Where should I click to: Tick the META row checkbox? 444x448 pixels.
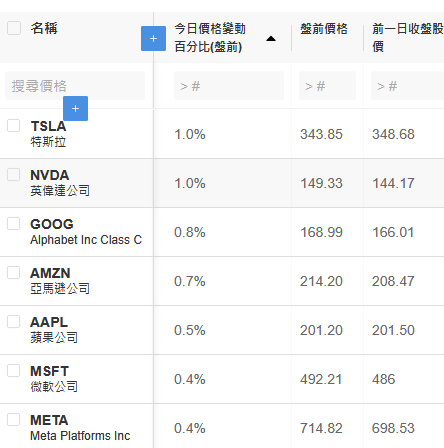click(14, 419)
